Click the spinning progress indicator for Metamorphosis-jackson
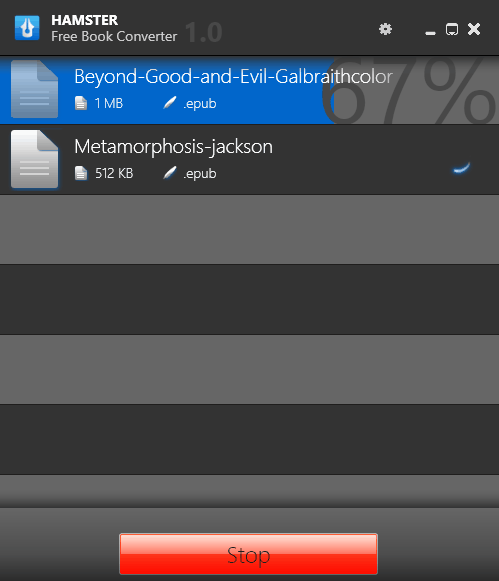 pos(462,168)
